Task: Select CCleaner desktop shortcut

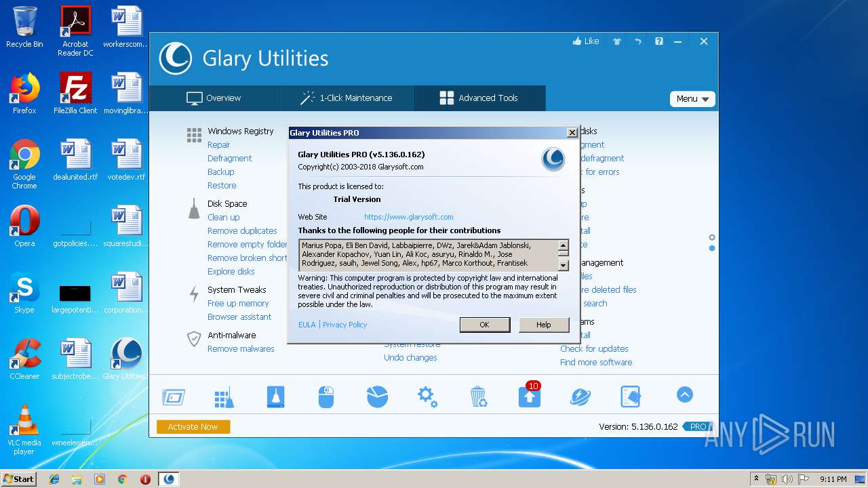Action: coord(24,359)
